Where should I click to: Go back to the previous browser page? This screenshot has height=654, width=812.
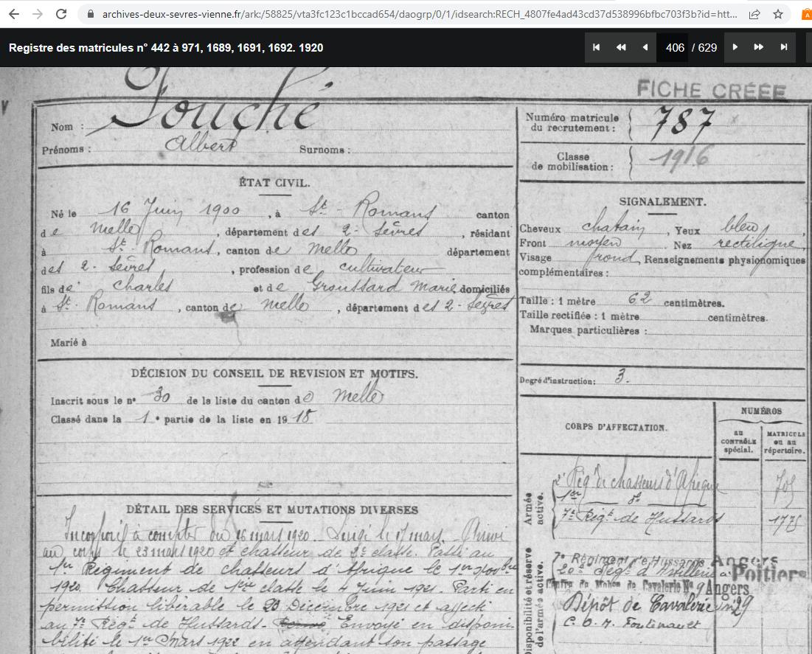(x=14, y=14)
